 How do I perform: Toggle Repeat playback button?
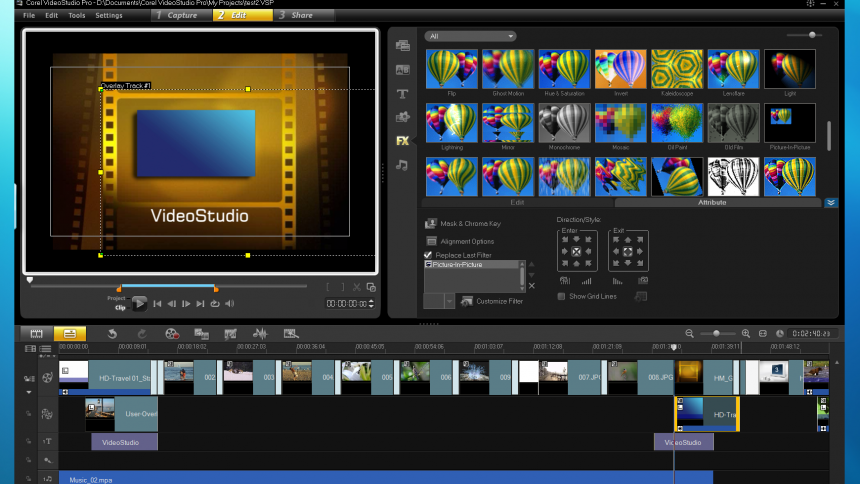[x=215, y=303]
